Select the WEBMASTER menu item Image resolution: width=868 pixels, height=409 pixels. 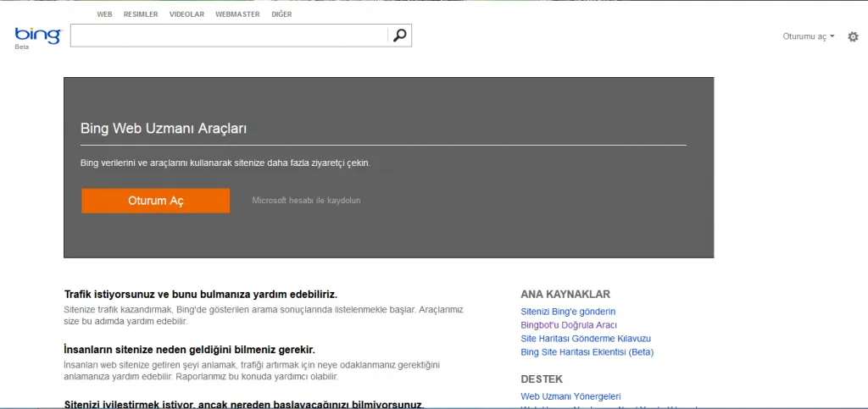pyautogui.click(x=237, y=14)
